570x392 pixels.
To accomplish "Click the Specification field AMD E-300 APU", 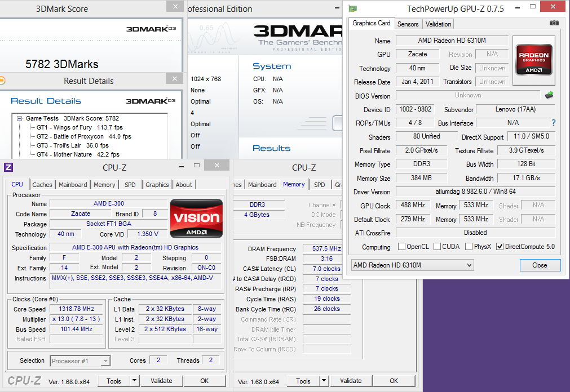I will click(x=135, y=247).
